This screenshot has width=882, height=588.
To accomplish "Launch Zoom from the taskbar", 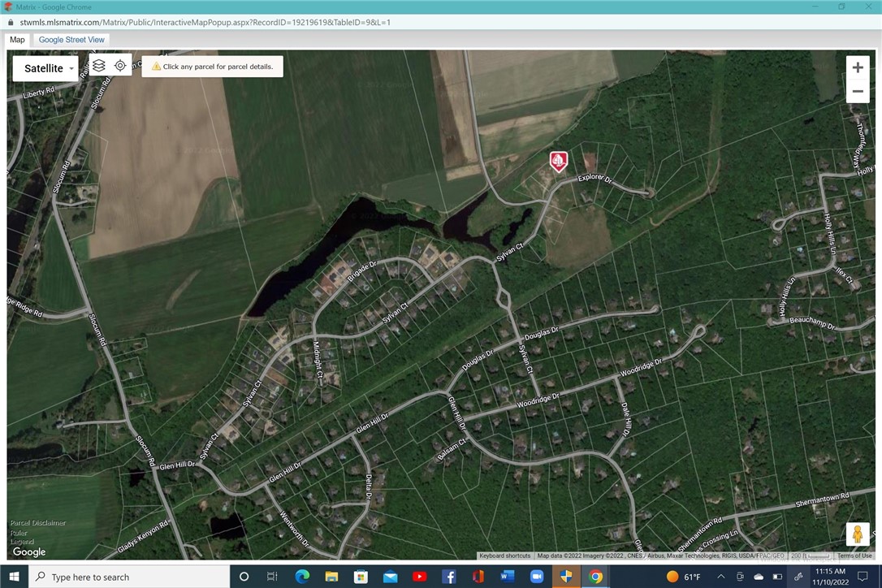I will point(537,577).
